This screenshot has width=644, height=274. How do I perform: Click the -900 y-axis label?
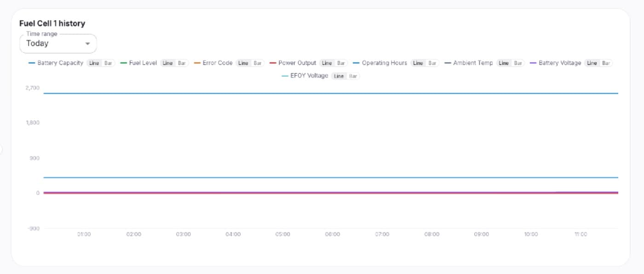coord(34,228)
